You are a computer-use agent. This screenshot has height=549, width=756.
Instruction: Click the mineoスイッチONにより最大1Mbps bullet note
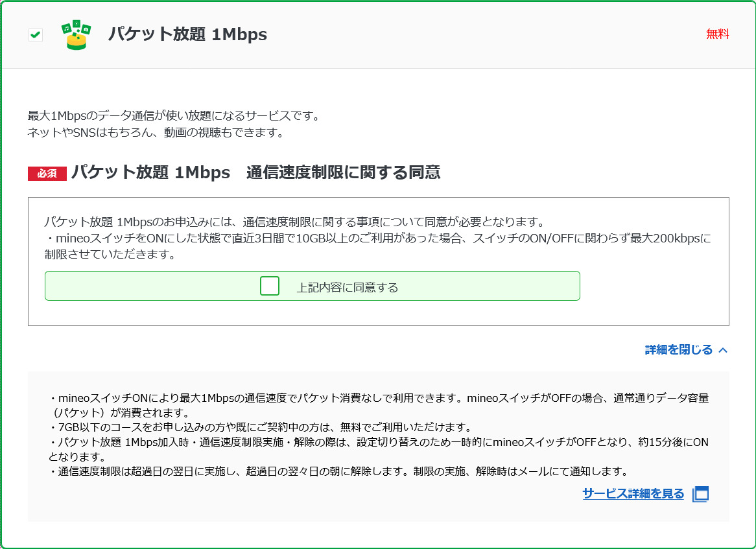[x=379, y=398]
